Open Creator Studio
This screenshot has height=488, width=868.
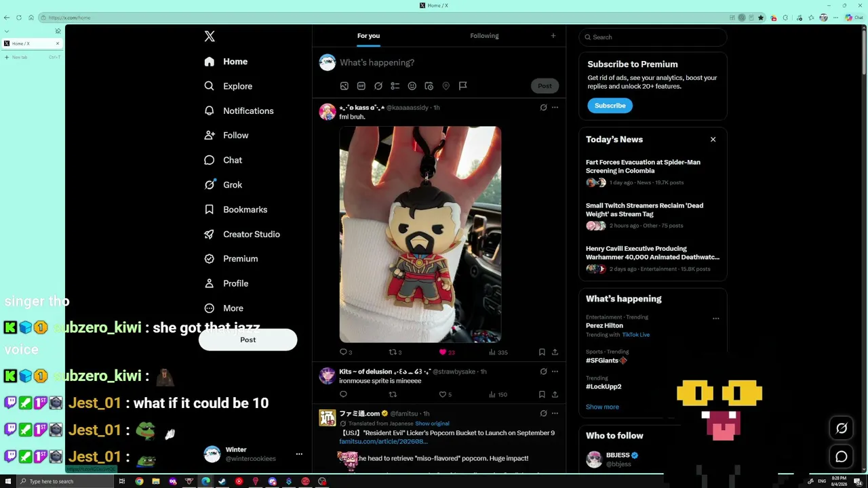tap(242, 234)
